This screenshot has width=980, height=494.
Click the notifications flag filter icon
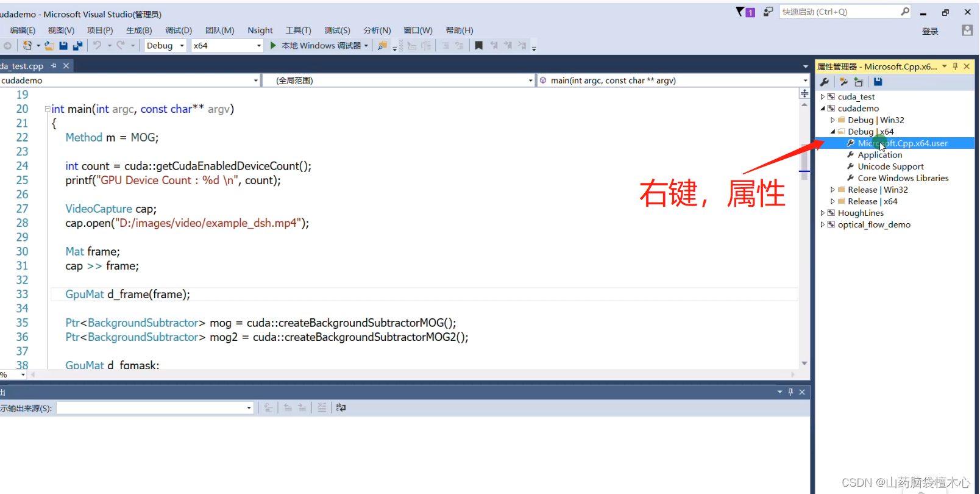[x=745, y=12]
